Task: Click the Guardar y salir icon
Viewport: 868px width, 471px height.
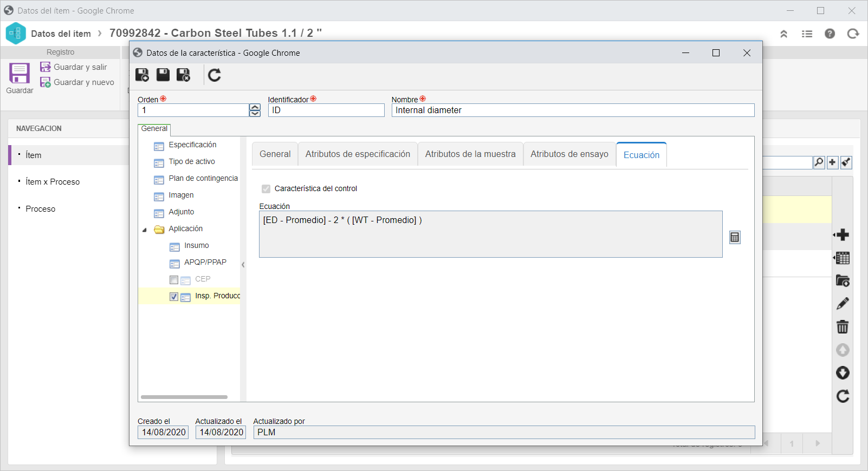Action: [x=46, y=67]
